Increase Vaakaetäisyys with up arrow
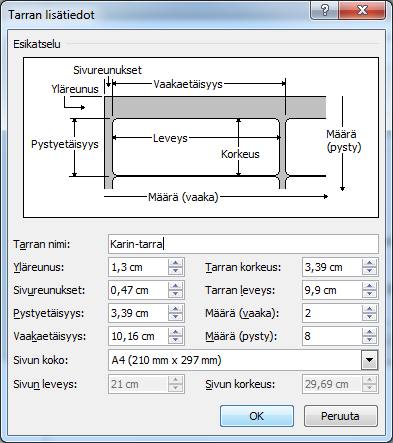The image size is (393, 443). tap(175, 332)
